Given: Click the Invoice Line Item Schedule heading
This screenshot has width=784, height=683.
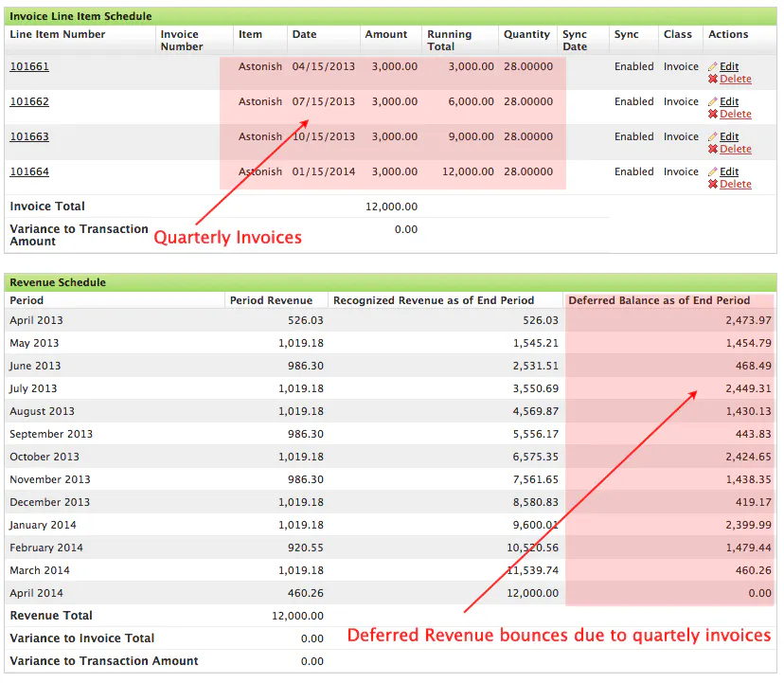Looking at the screenshot, I should coord(80,16).
